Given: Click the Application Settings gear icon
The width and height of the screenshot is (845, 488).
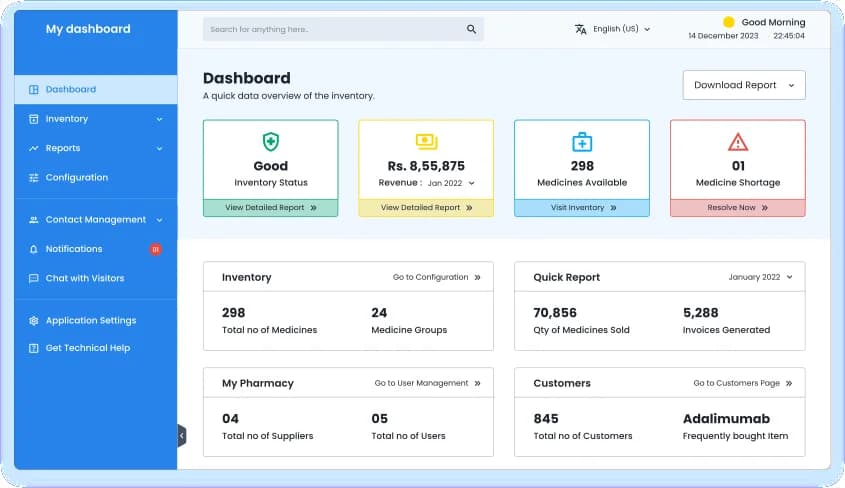Looking at the screenshot, I should [x=34, y=321].
